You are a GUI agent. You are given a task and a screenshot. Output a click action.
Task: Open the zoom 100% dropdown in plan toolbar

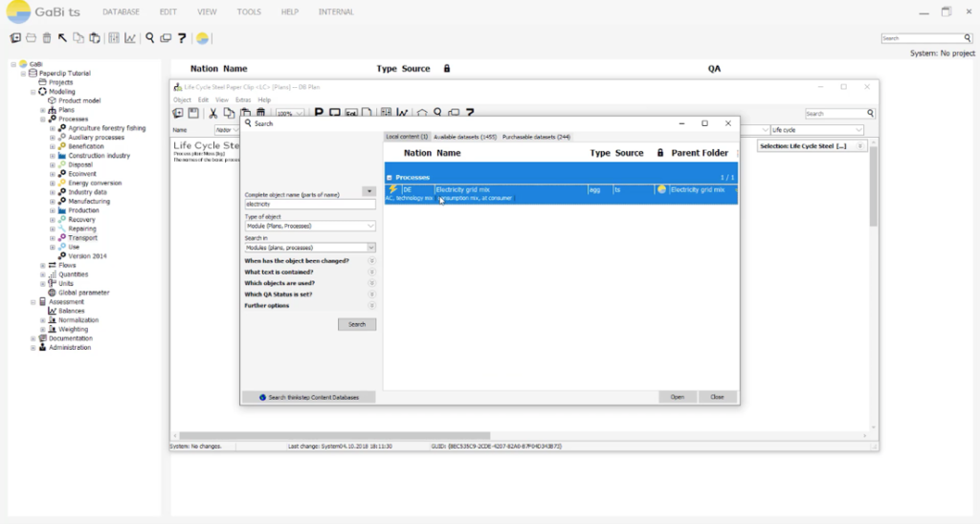pyautogui.click(x=300, y=113)
